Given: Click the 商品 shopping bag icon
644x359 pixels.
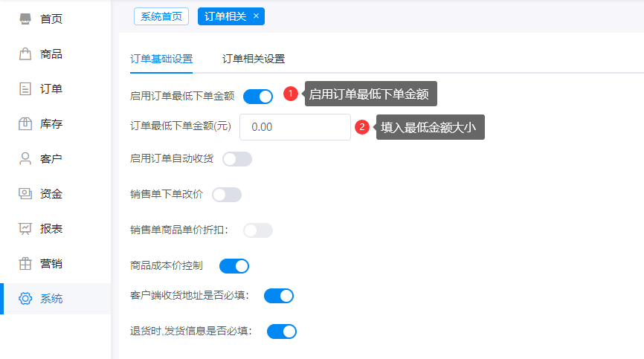Looking at the screenshot, I should pos(25,54).
